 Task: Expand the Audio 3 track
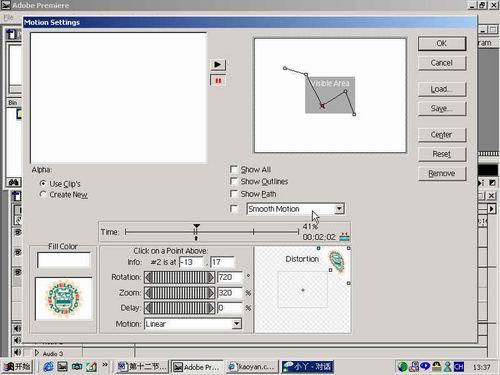37,353
